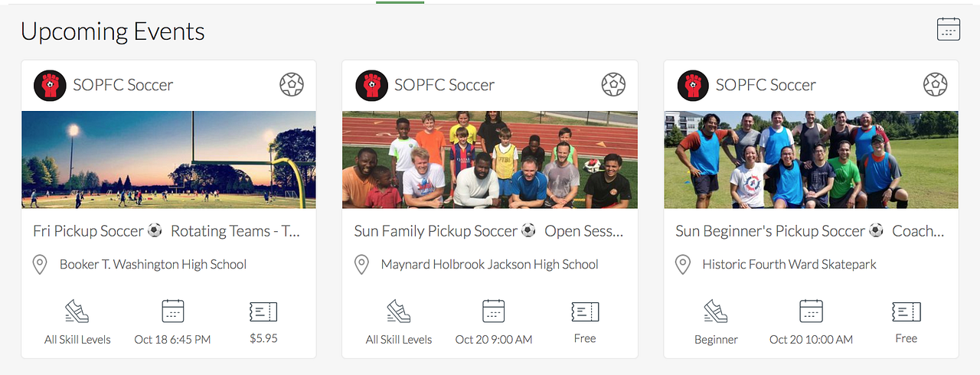The height and width of the screenshot is (375, 980).
Task: Click the shoe icon above Beginner skill level
Action: coord(716,311)
